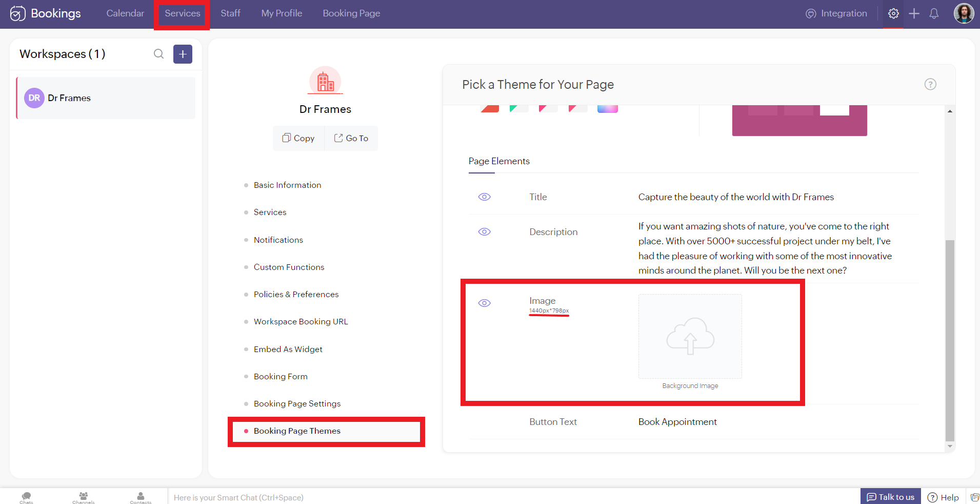Click the scrollbar down arrow

pos(950,447)
